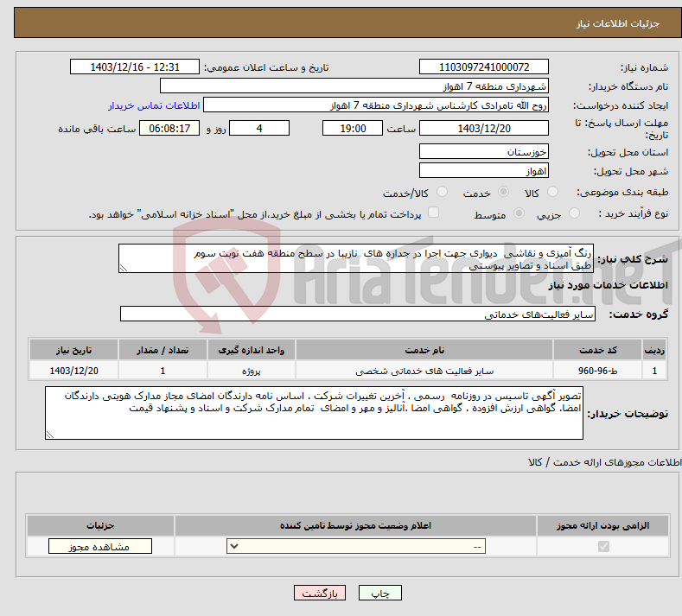
Task: Select the خدمت radio button
Action: tap(503, 191)
